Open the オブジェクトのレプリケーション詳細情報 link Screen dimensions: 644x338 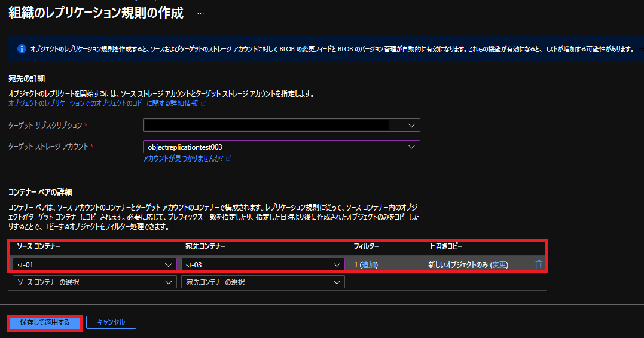pos(107,103)
